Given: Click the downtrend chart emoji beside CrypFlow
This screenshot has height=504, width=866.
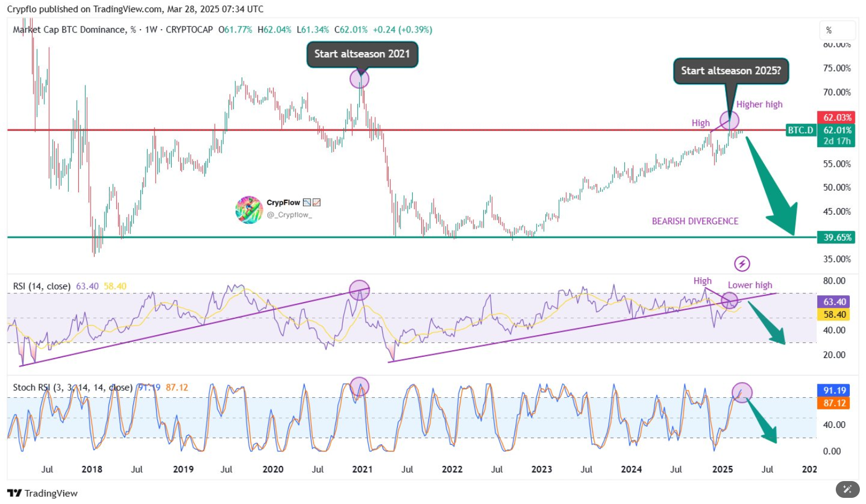Looking at the screenshot, I should coord(307,202).
